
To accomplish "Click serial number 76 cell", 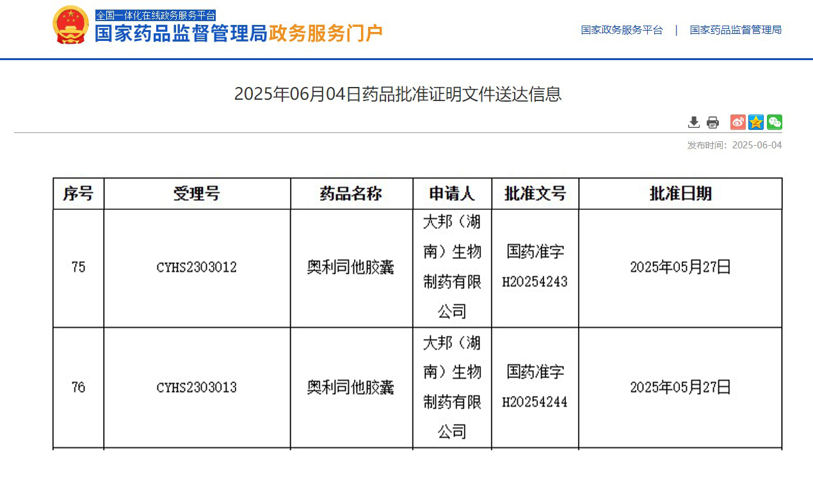I will [78, 388].
